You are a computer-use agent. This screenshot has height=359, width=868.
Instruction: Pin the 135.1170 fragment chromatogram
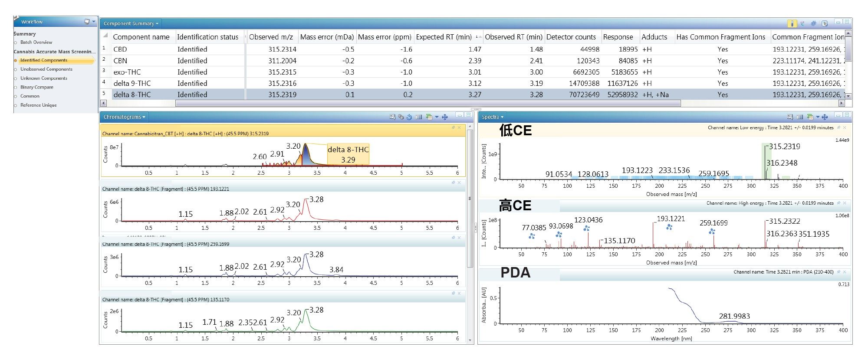pos(453,294)
